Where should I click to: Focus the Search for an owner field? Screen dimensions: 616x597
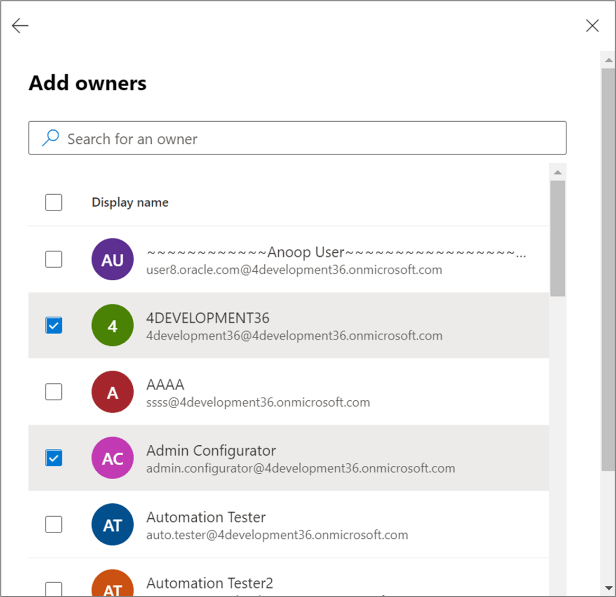(297, 138)
